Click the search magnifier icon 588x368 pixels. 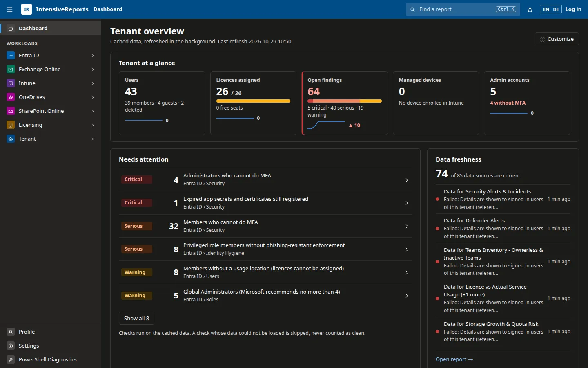click(412, 9)
